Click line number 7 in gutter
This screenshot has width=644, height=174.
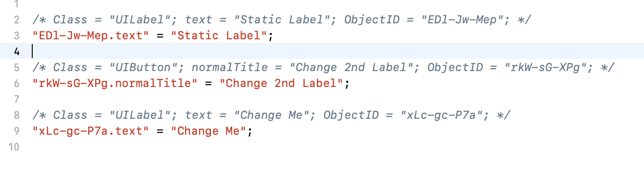pyautogui.click(x=17, y=100)
